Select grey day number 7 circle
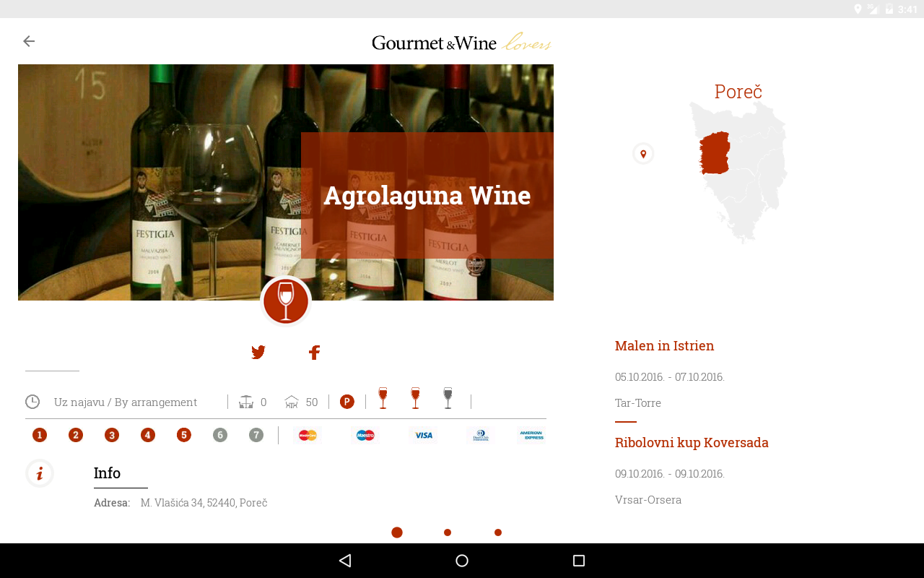 [x=256, y=435]
